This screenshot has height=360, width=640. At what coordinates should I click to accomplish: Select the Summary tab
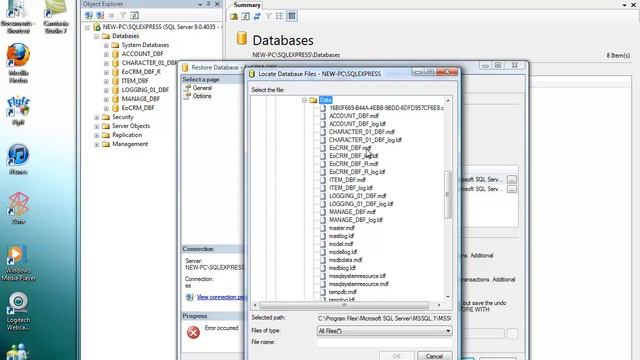[x=247, y=5]
